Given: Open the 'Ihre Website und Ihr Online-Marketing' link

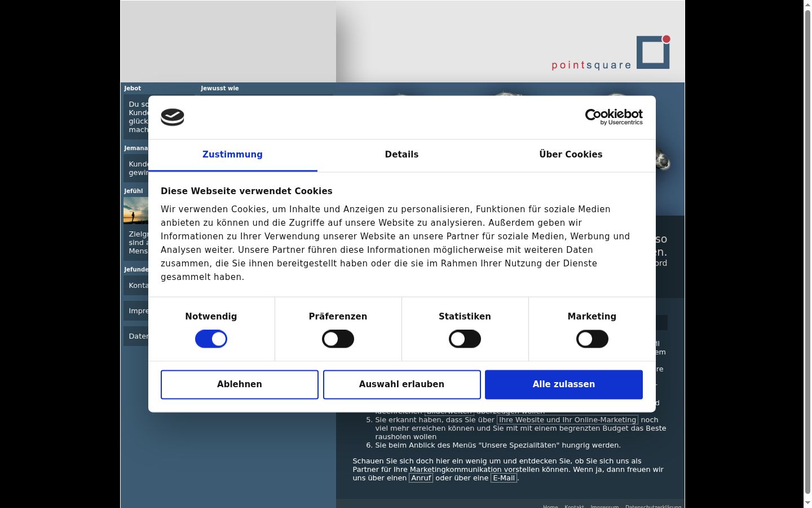Looking at the screenshot, I should 567,420.
